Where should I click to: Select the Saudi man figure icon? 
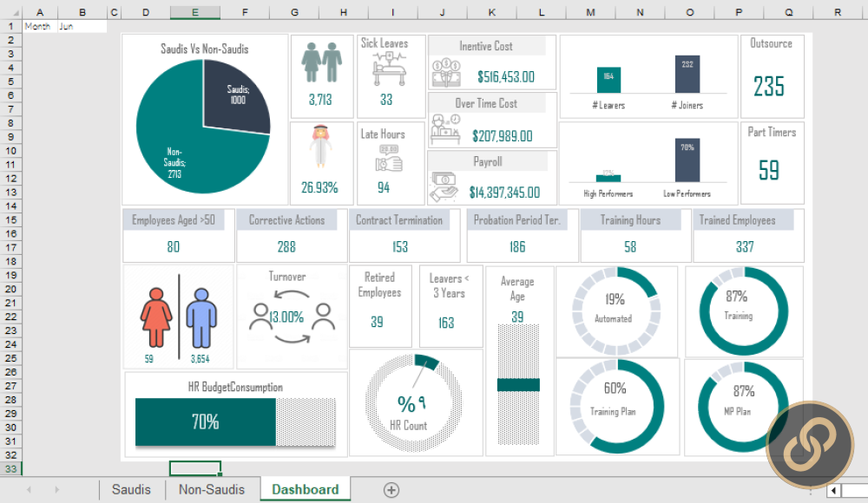320,146
